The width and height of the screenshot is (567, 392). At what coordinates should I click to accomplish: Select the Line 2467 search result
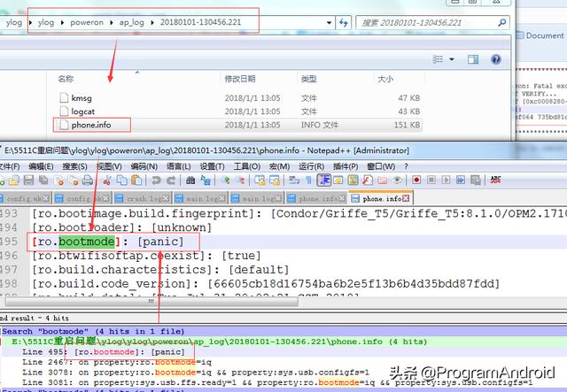pyautogui.click(x=117, y=362)
